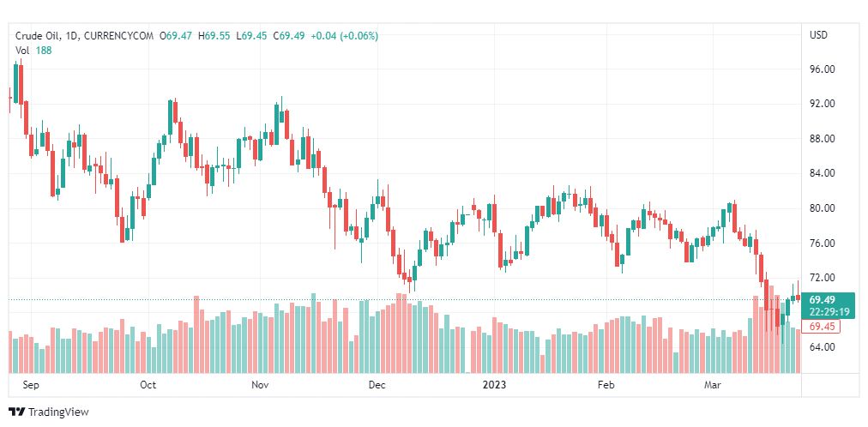Click the green 69.49 current price tag
Viewport: 868px width, 427px height.
[x=828, y=299]
